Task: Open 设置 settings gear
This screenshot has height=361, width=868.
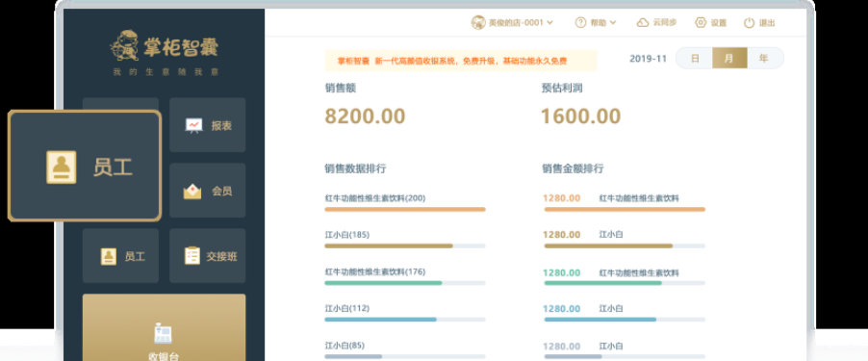Action: click(711, 23)
